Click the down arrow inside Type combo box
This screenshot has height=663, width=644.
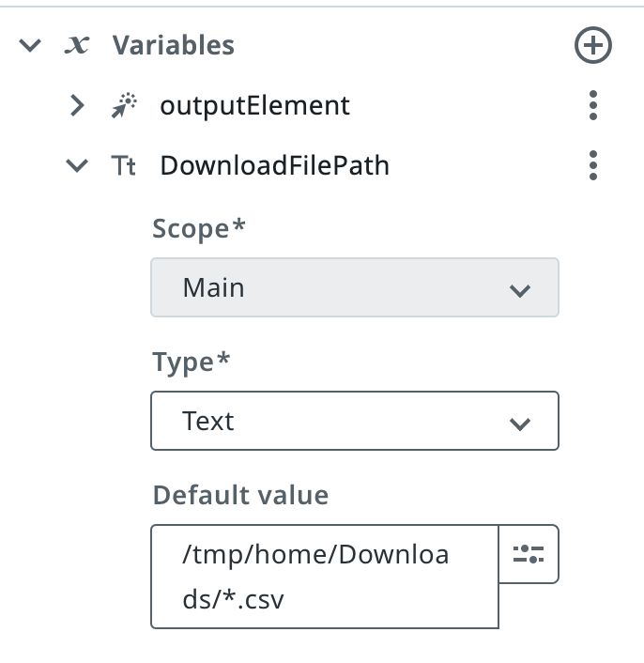point(519,424)
